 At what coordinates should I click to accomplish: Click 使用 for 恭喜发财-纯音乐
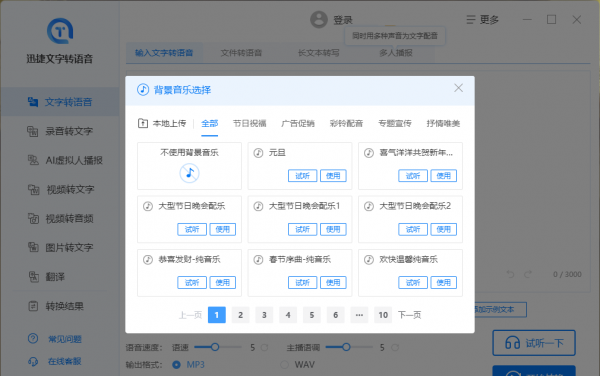tap(222, 282)
